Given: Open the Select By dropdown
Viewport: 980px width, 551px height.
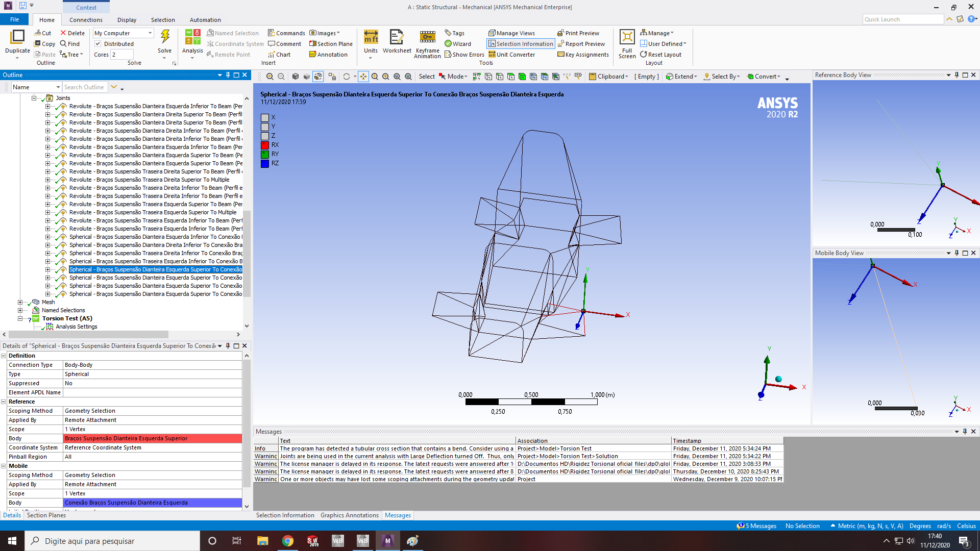Looking at the screenshot, I should [722, 77].
